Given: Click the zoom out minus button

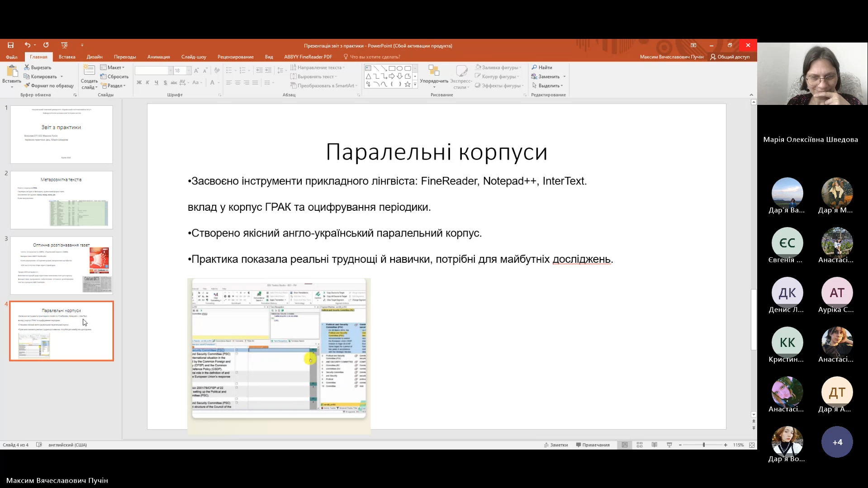Looking at the screenshot, I should 680,445.
